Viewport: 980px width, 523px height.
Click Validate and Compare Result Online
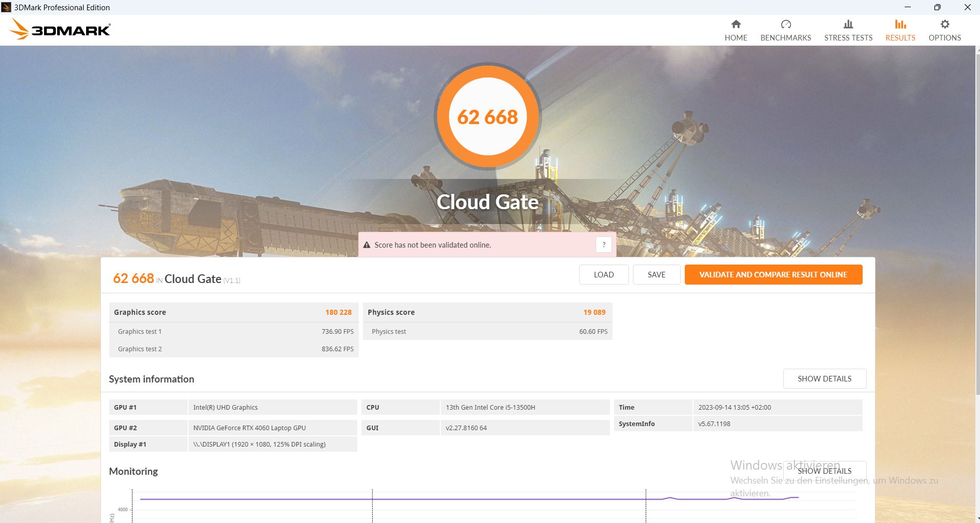(x=773, y=274)
